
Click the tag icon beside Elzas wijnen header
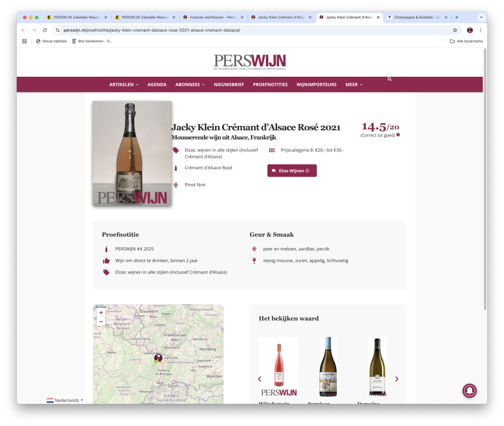click(176, 150)
